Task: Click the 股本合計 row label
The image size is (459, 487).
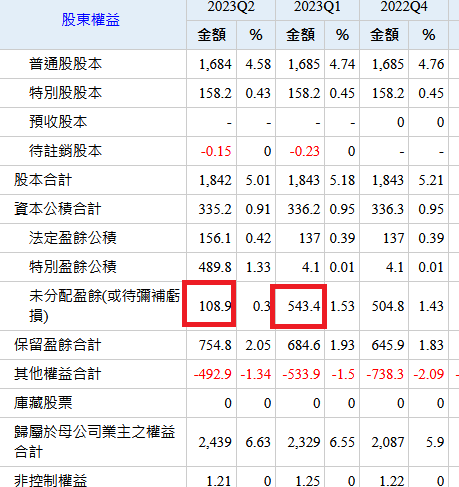Action: (x=43, y=180)
